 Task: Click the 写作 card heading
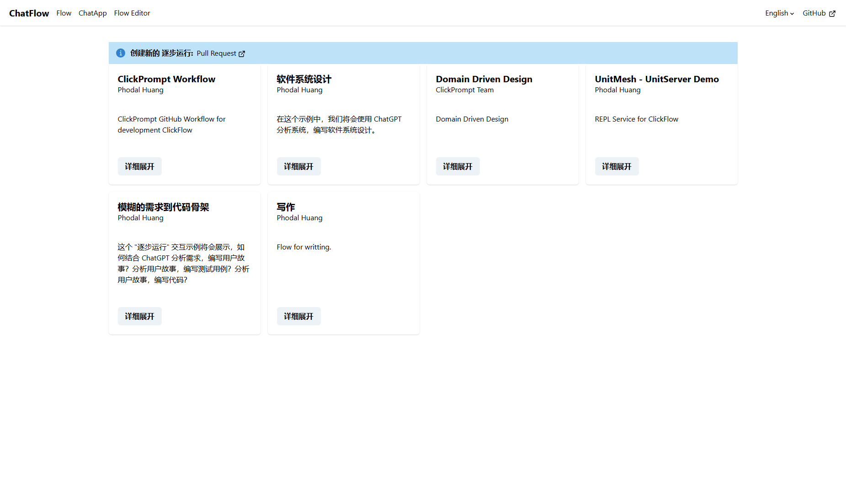286,207
